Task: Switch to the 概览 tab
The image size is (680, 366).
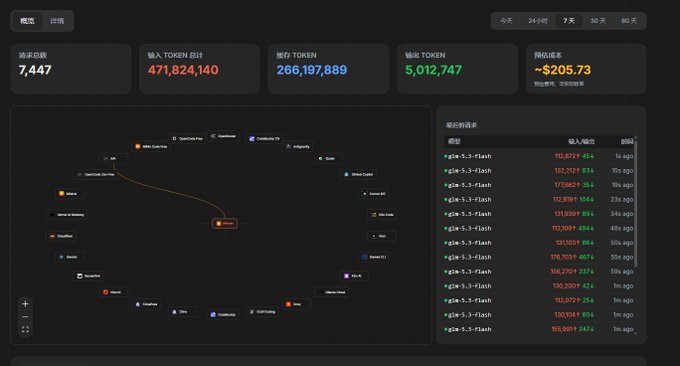Action: coord(27,21)
